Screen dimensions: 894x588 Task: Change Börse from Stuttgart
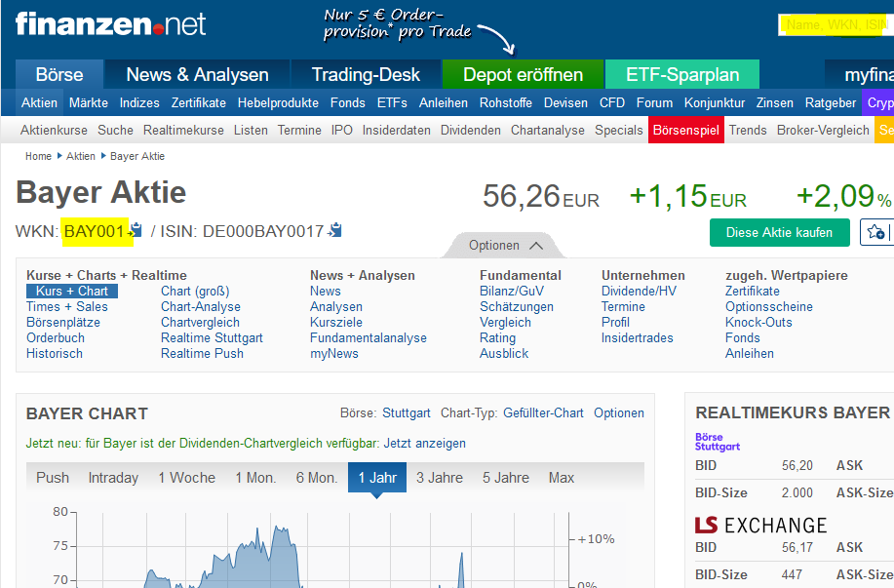[x=406, y=412]
